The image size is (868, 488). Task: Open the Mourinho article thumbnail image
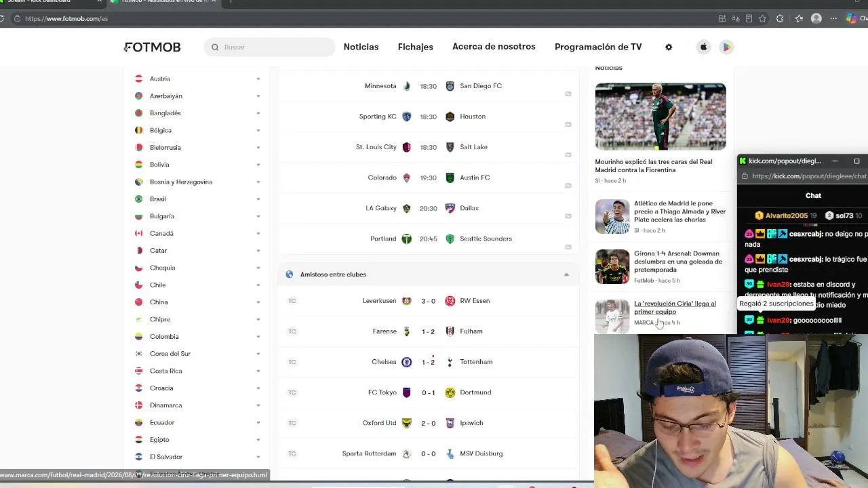(x=660, y=117)
